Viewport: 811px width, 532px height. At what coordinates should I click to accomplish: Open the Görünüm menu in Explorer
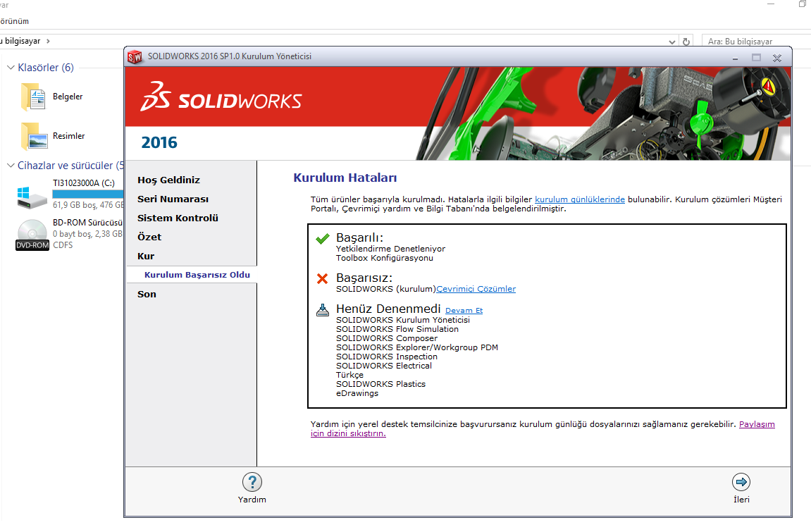(x=14, y=21)
